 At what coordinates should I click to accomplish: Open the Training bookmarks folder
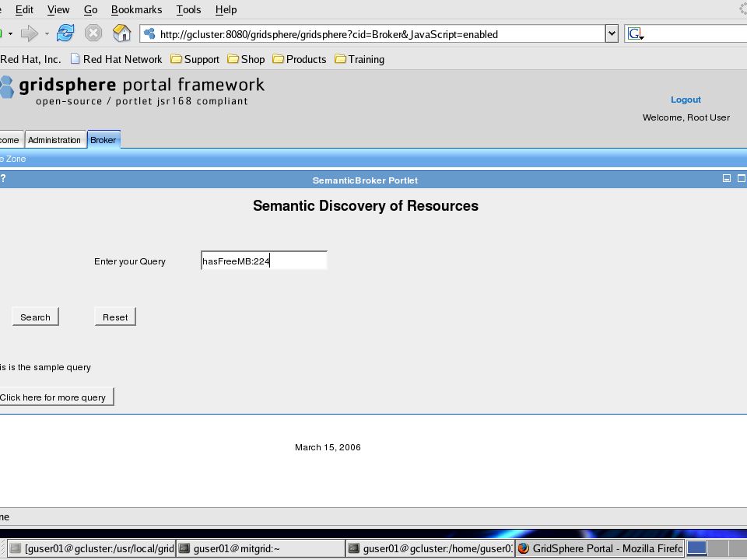point(359,59)
